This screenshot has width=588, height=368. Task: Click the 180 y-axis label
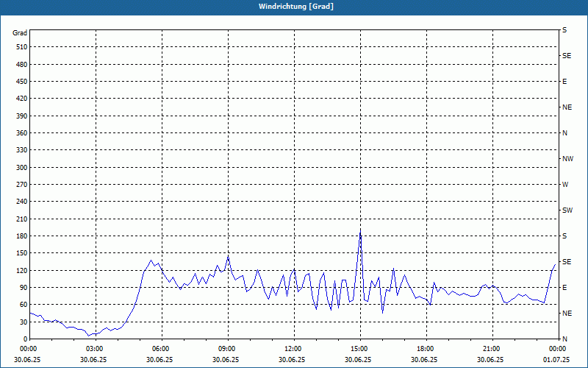point(22,236)
